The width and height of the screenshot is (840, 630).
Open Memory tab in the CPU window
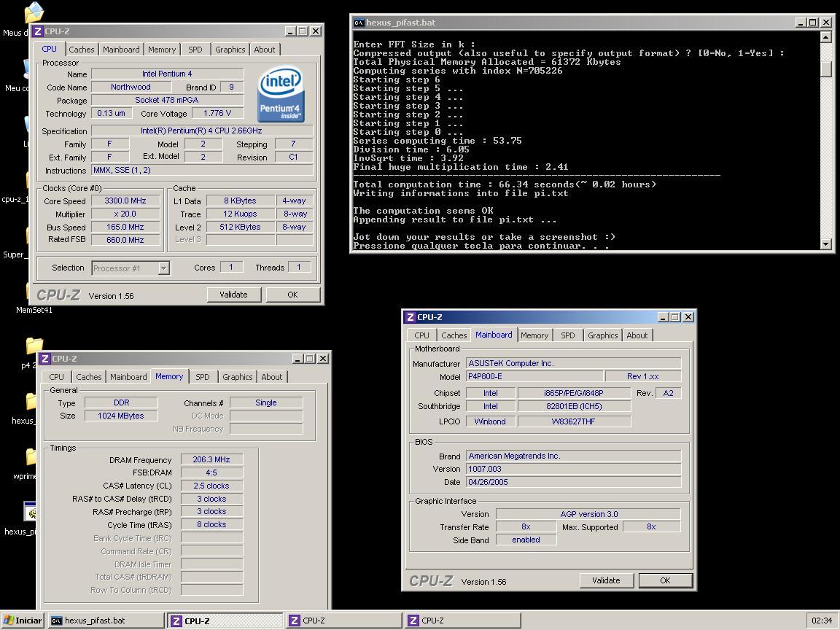[x=162, y=50]
